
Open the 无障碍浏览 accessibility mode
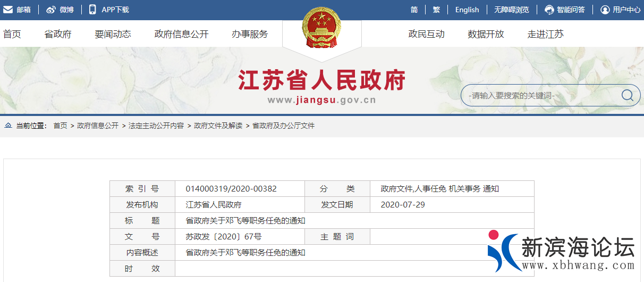(x=511, y=10)
